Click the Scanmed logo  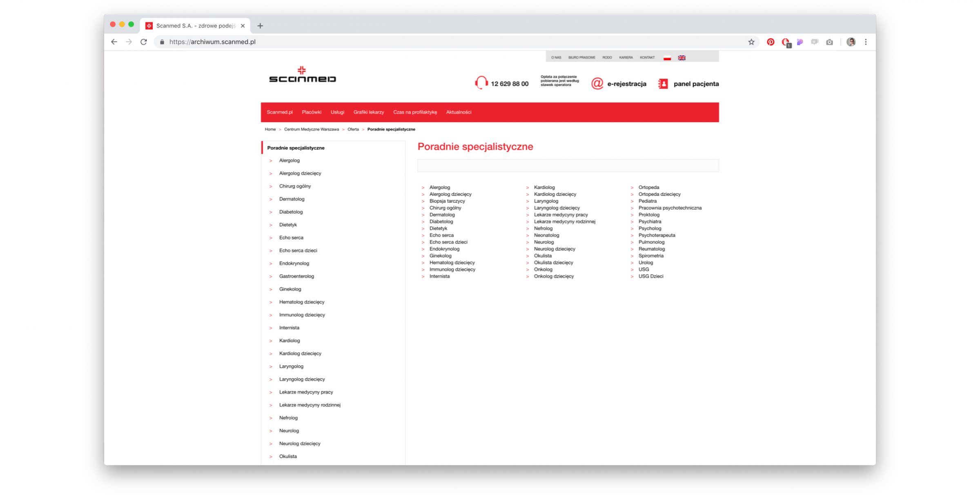(x=302, y=74)
